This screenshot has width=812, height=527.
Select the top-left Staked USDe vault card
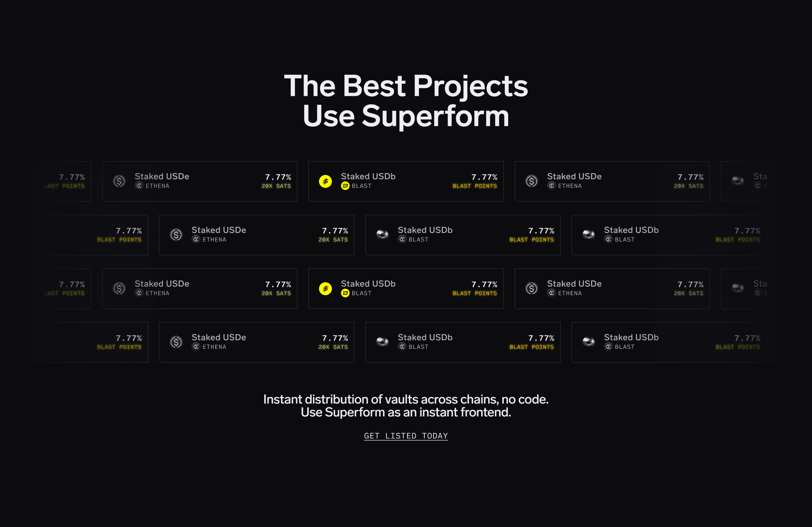[199, 181]
